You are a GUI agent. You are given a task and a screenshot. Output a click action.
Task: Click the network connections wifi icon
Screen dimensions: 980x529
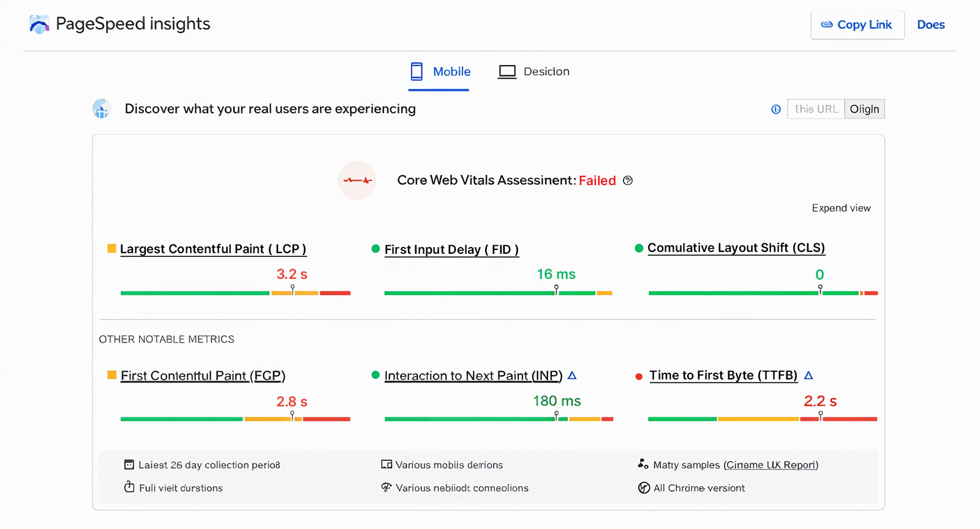pyautogui.click(x=386, y=487)
